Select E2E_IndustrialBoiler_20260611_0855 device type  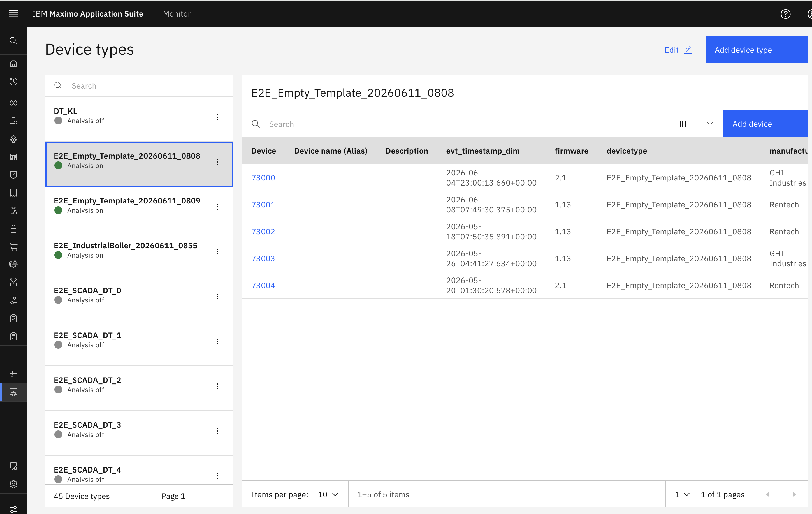pyautogui.click(x=139, y=254)
